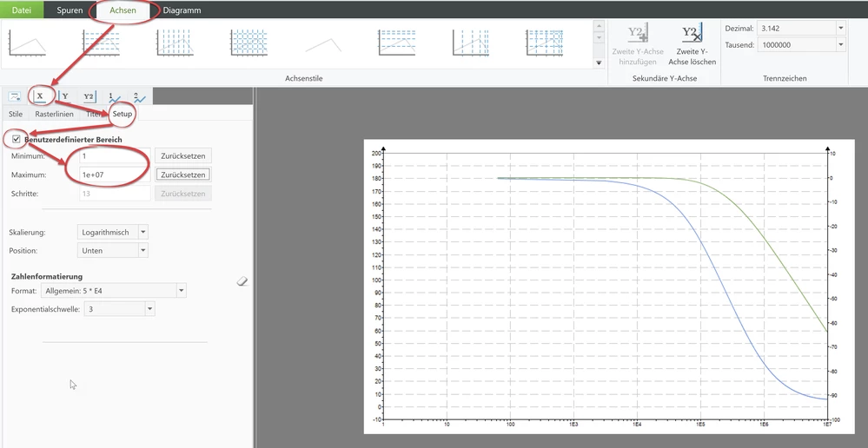Click Zweite Y-Achse löschen icon

[692, 33]
